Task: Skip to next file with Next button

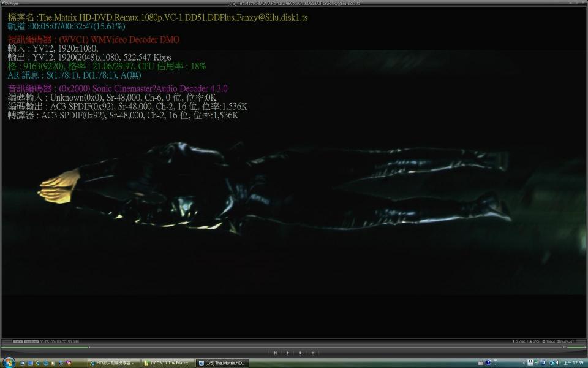Action: [313, 353]
